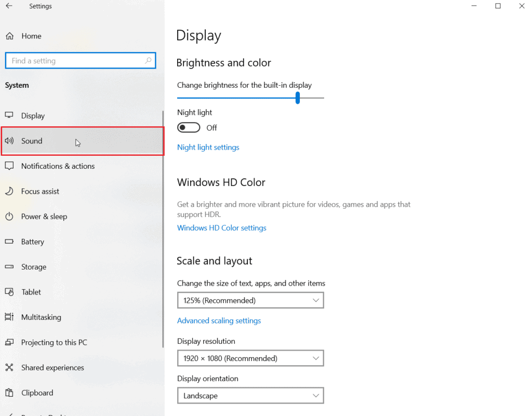Toggle Night light on
This screenshot has width=532, height=416.
(x=188, y=127)
